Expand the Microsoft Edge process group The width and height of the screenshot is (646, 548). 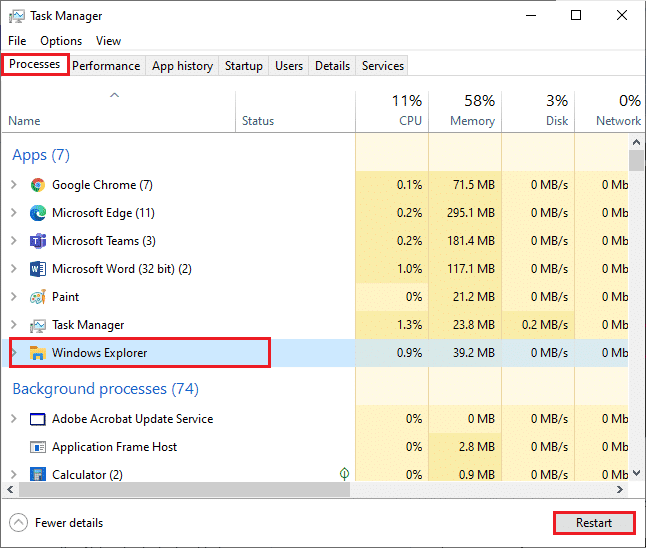click(14, 213)
